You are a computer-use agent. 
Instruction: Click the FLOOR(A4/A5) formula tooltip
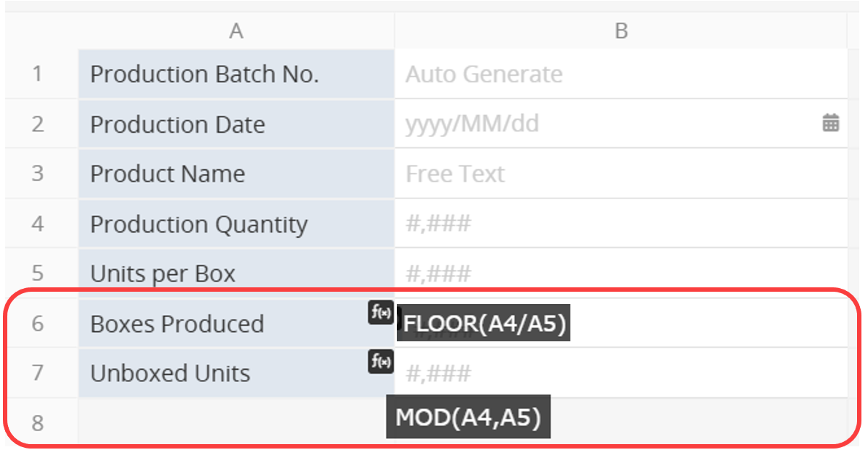pyautogui.click(x=484, y=324)
